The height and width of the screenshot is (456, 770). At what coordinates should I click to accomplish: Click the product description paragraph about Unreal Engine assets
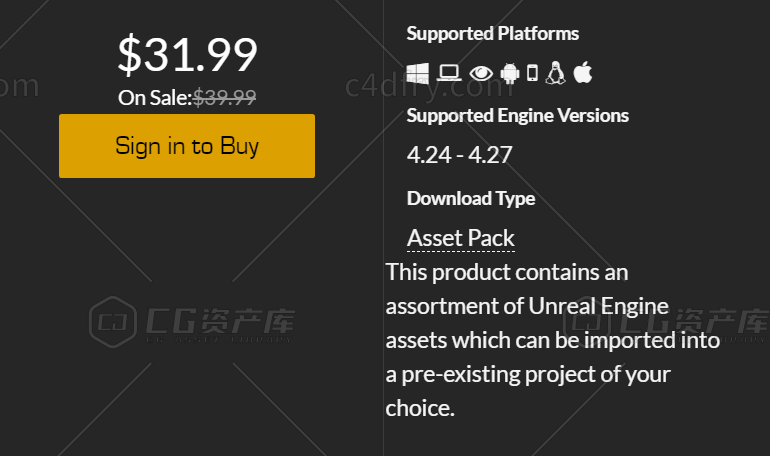[x=552, y=340]
